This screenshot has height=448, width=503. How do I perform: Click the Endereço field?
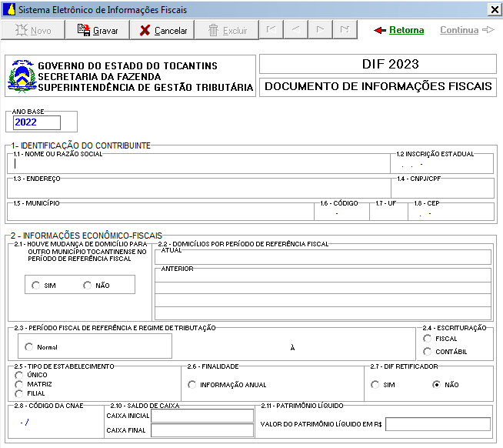[x=199, y=189]
